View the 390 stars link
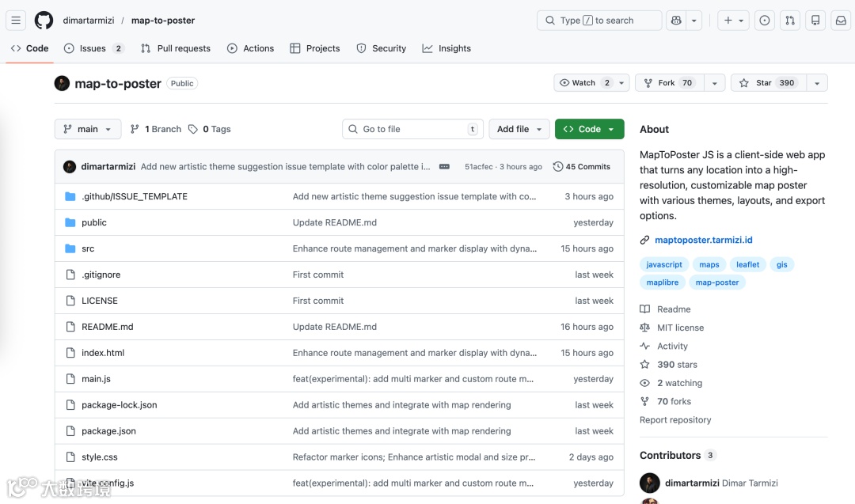Viewport: 855px width, 504px height. (x=668, y=365)
